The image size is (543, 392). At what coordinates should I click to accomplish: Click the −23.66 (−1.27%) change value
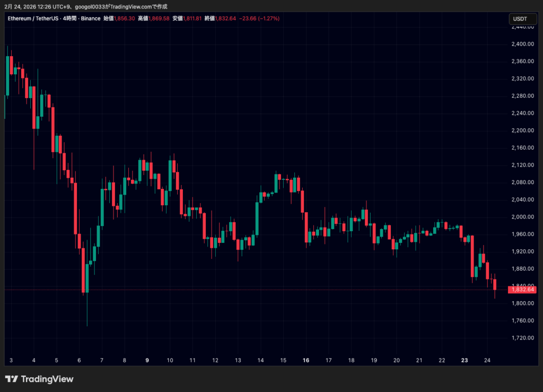[260, 19]
